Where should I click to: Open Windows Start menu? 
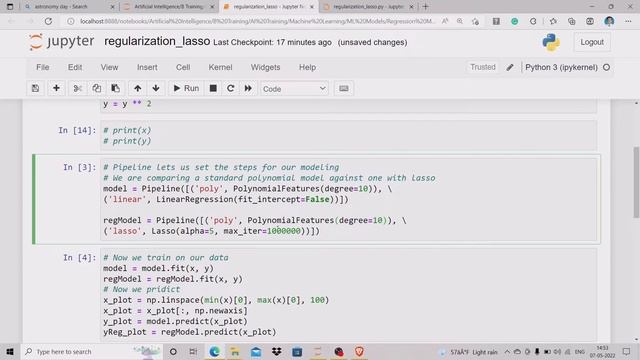10,351
